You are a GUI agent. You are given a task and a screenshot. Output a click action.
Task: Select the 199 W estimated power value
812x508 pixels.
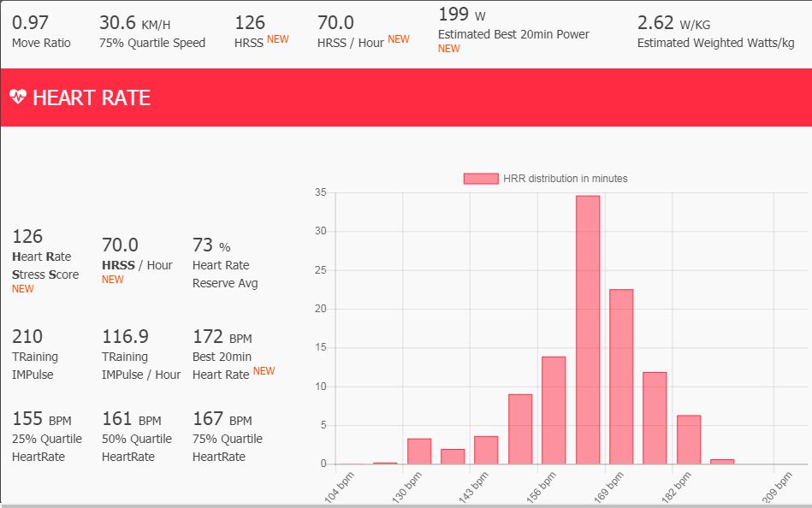coord(453,15)
